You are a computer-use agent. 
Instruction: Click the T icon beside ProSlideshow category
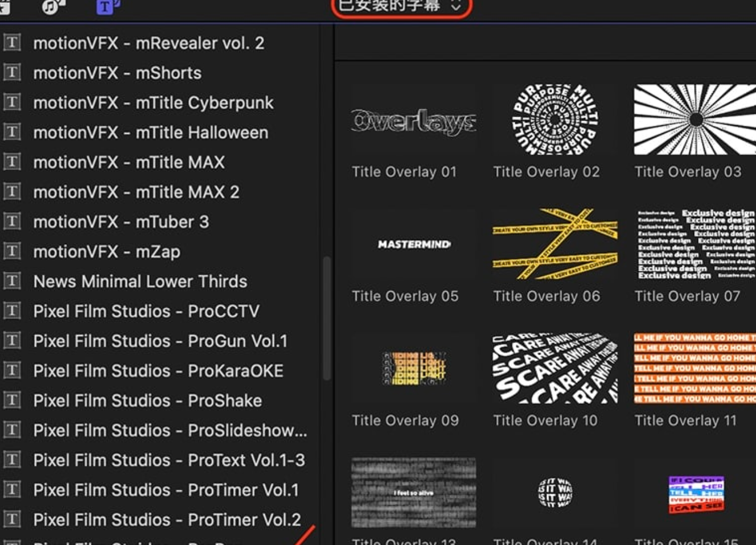(12, 430)
